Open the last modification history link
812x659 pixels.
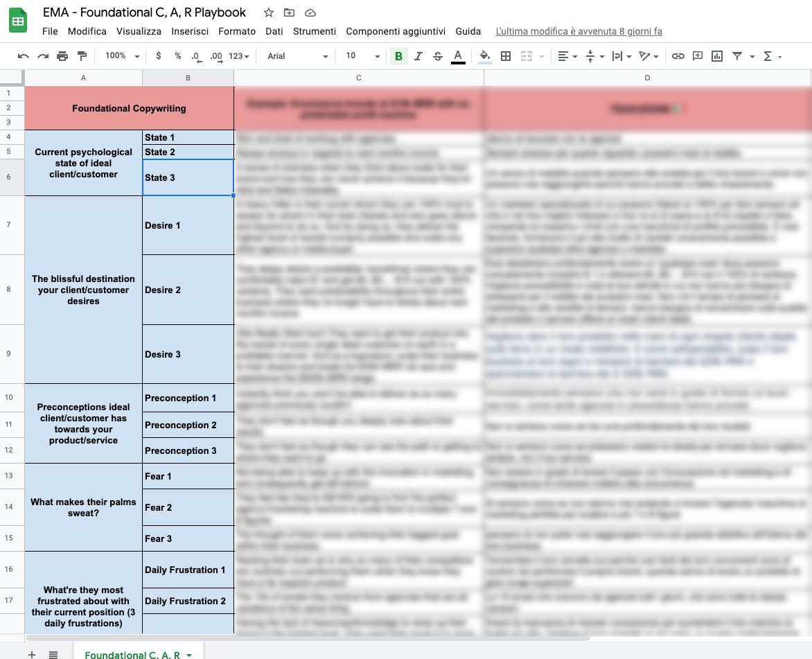579,31
